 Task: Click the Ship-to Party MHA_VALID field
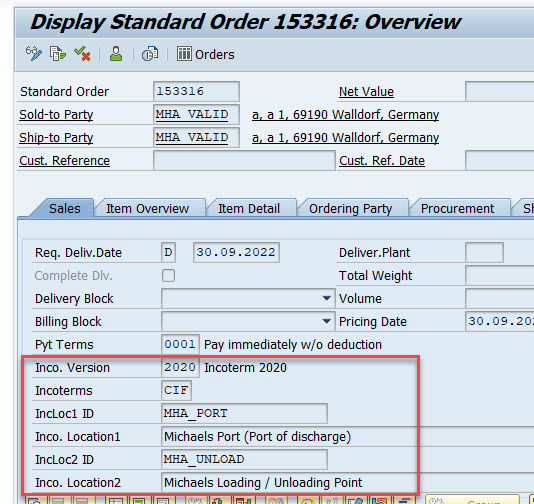[196, 137]
